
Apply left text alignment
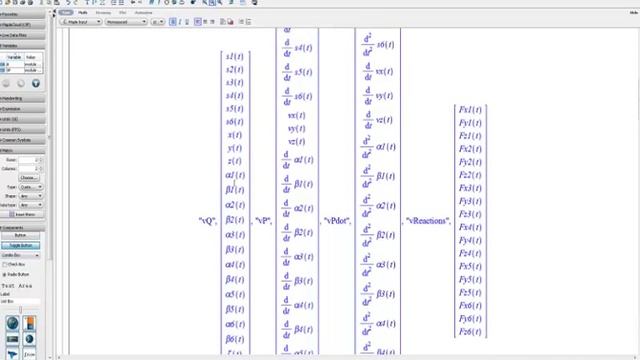click(198, 22)
